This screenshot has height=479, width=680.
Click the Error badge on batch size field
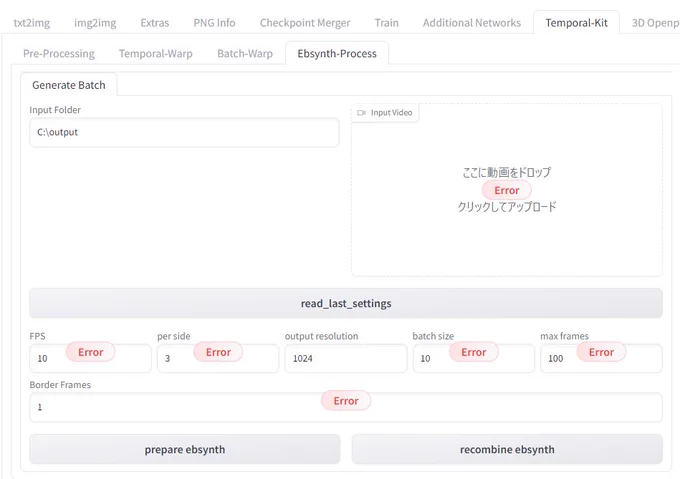474,352
